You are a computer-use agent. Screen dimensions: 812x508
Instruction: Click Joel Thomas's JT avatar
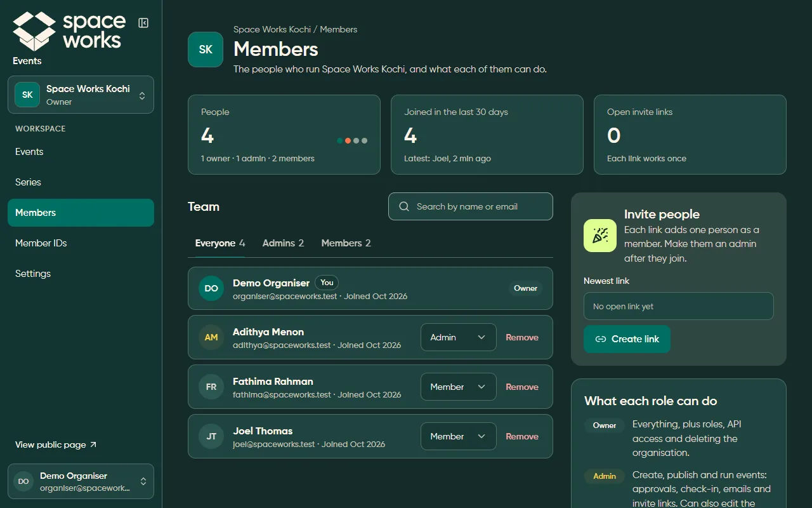[x=211, y=436]
